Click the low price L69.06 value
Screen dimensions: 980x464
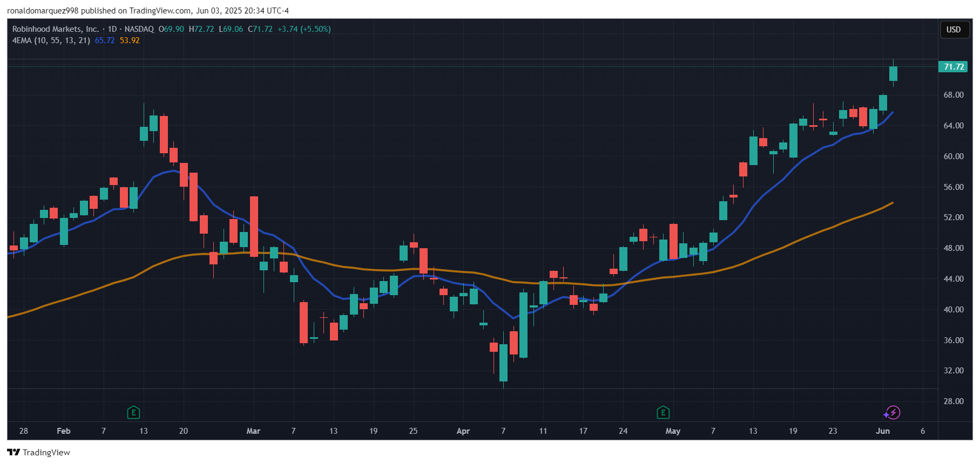(x=231, y=29)
